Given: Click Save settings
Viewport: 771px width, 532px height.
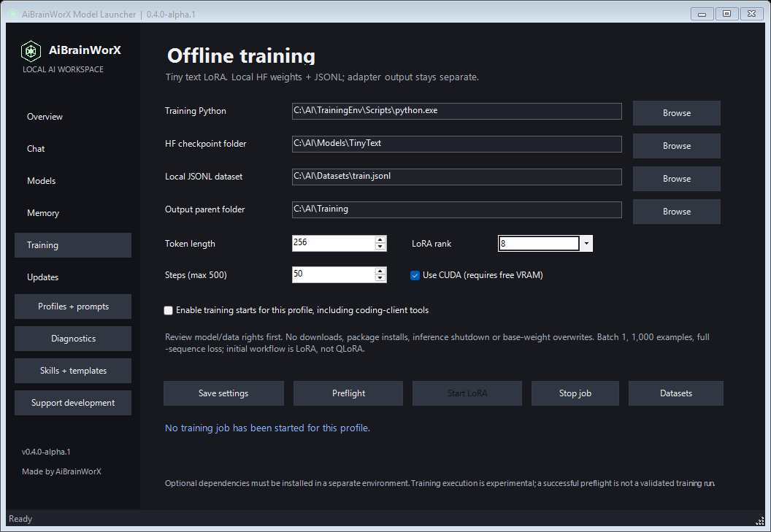Looking at the screenshot, I should tap(223, 393).
